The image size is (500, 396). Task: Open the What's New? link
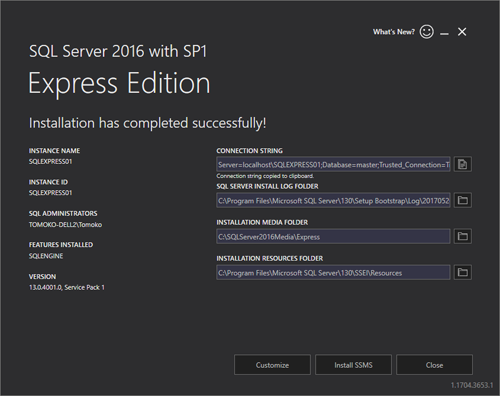tap(394, 32)
